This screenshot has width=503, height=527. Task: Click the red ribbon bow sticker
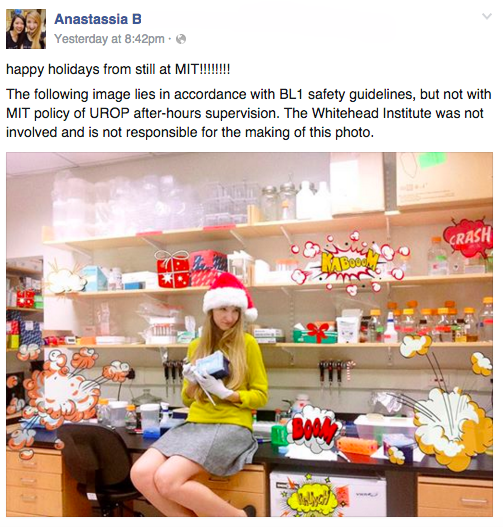click(317, 332)
